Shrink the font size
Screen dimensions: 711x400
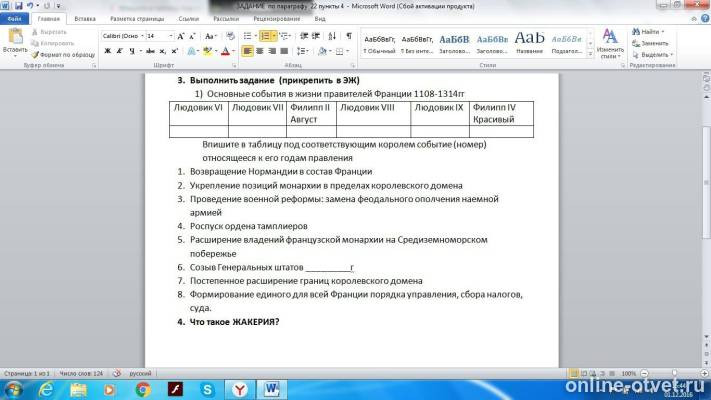pyautogui.click(x=192, y=36)
